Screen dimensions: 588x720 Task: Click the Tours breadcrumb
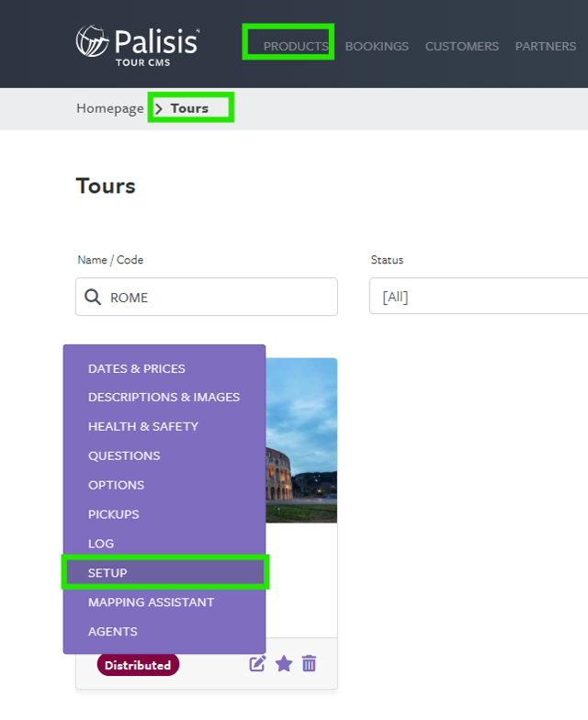[189, 108]
